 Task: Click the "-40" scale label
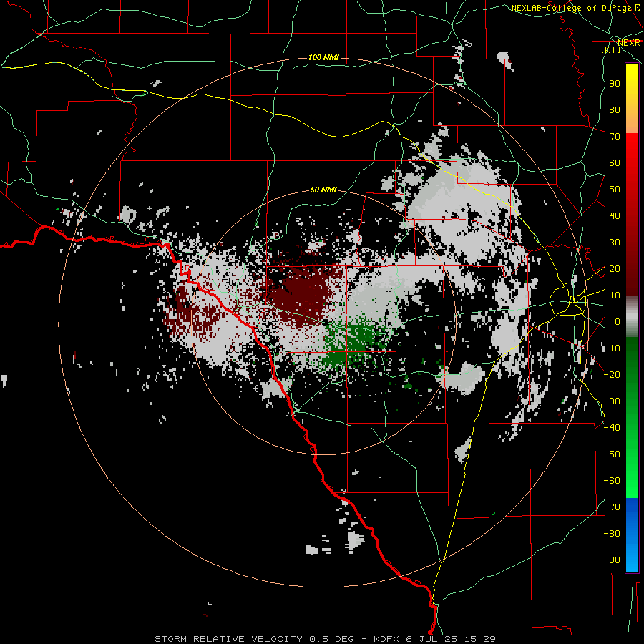coord(612,428)
